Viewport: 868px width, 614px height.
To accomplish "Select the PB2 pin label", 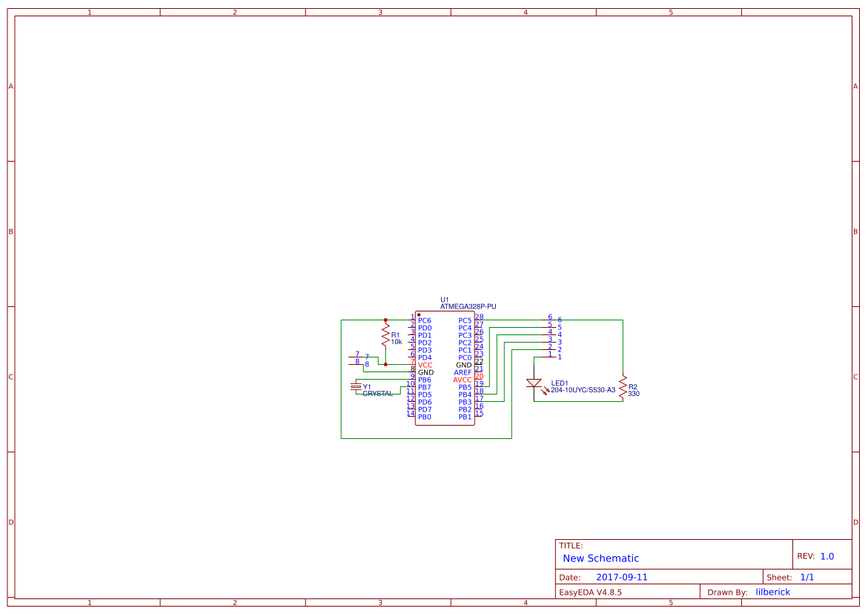I will (x=465, y=409).
